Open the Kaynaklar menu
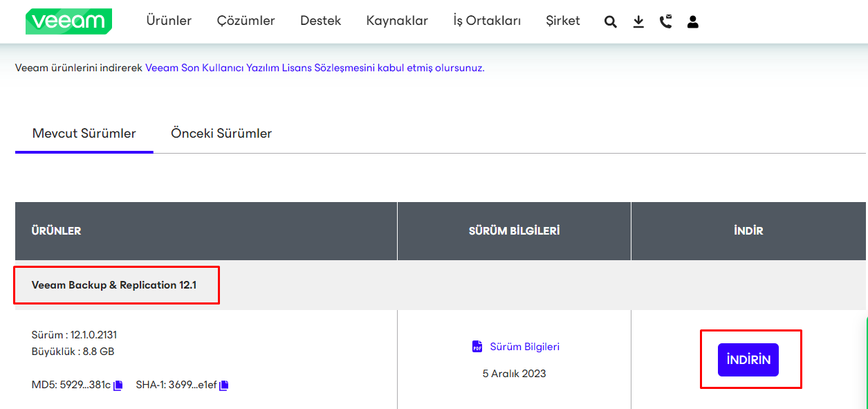868x409 pixels. pos(397,21)
